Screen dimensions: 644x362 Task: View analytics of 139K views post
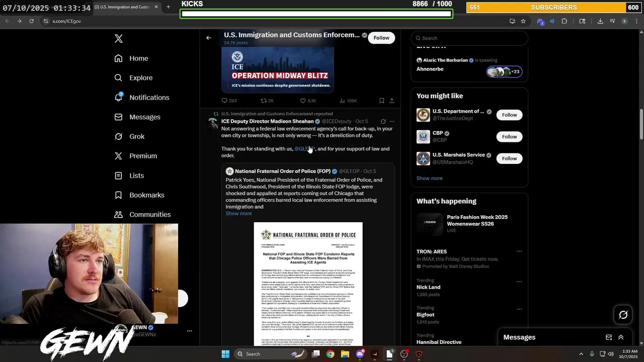coord(349,101)
